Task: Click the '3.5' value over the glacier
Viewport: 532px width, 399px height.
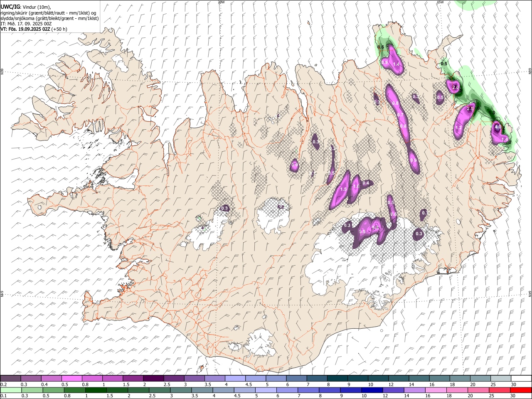Action: click(x=362, y=232)
